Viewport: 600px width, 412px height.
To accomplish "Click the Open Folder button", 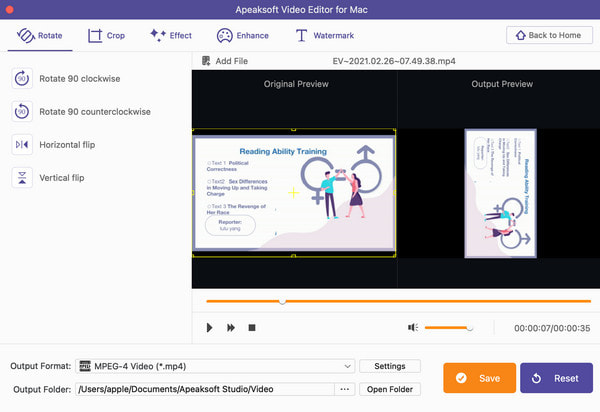I will pos(390,389).
